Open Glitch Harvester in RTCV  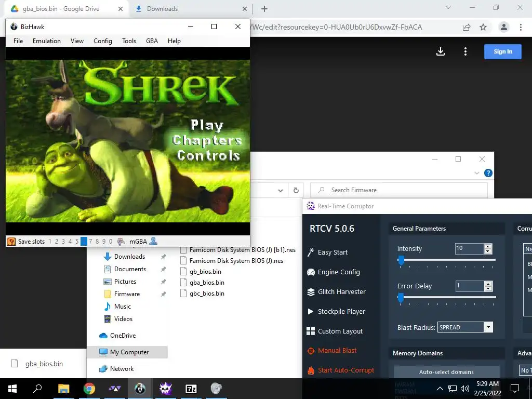coord(341,292)
